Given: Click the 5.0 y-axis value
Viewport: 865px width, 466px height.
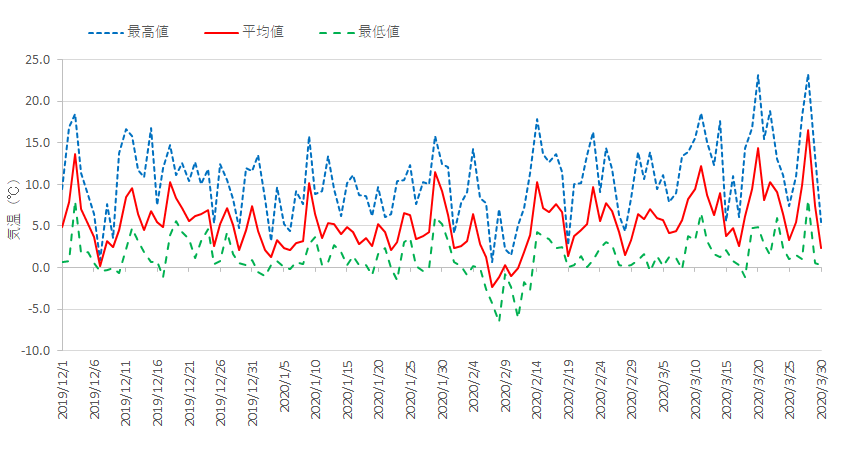Looking at the screenshot, I should (40, 226).
